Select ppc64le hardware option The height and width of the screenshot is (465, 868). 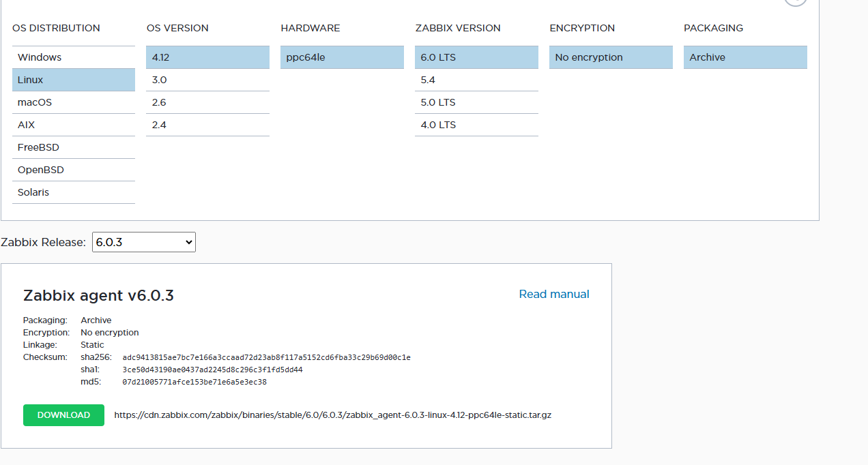(x=343, y=57)
